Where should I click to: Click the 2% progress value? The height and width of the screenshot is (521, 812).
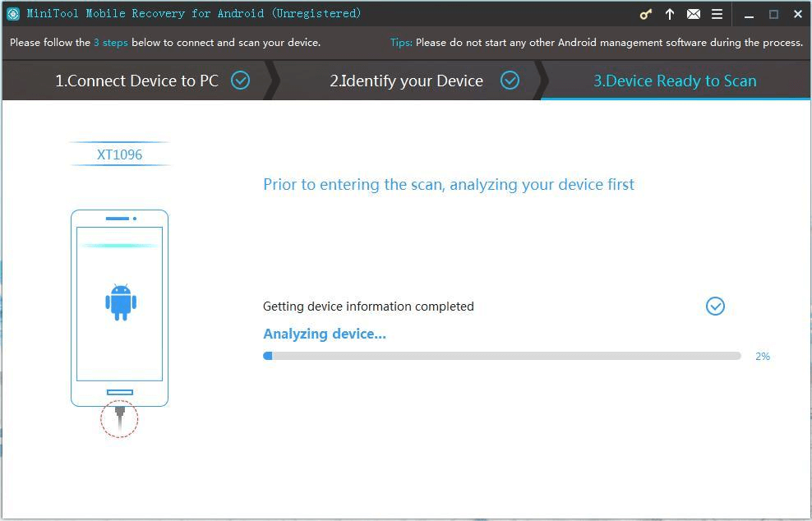pyautogui.click(x=763, y=357)
